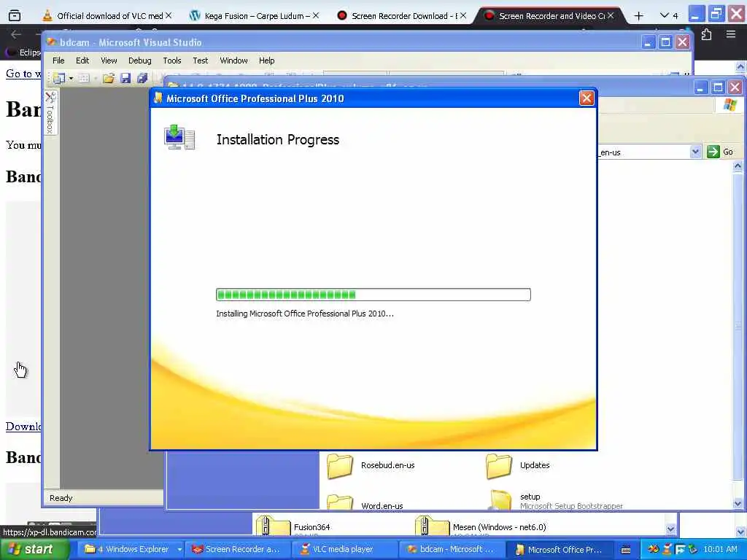Open the View menu in Visual Studio
This screenshot has height=560, width=747.
pos(109,61)
